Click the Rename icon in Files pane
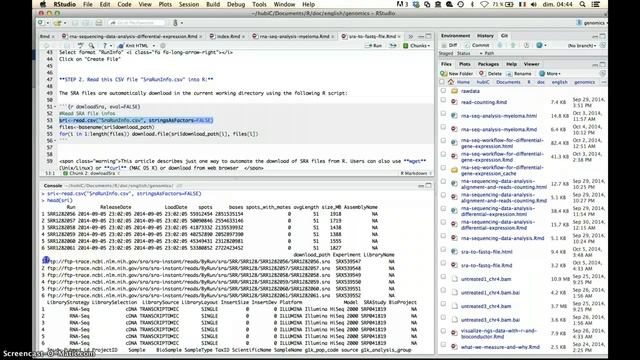 coord(509,73)
